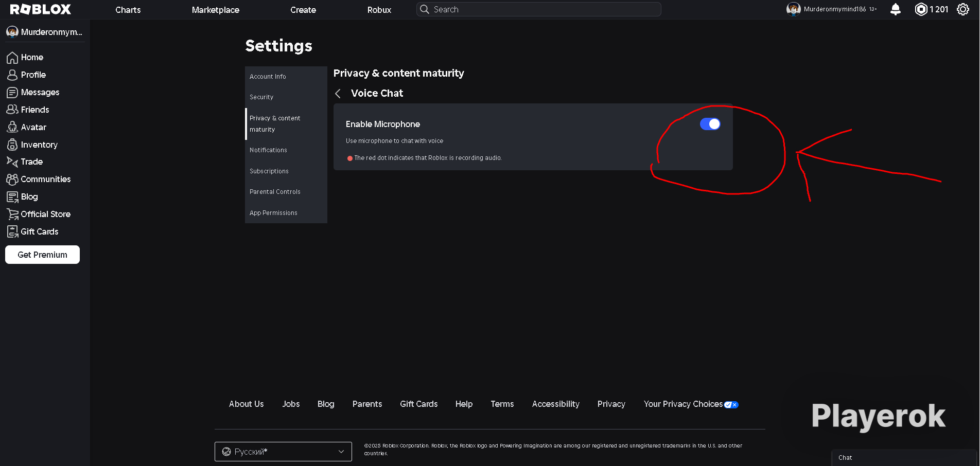Open the notifications bell

tap(896, 9)
